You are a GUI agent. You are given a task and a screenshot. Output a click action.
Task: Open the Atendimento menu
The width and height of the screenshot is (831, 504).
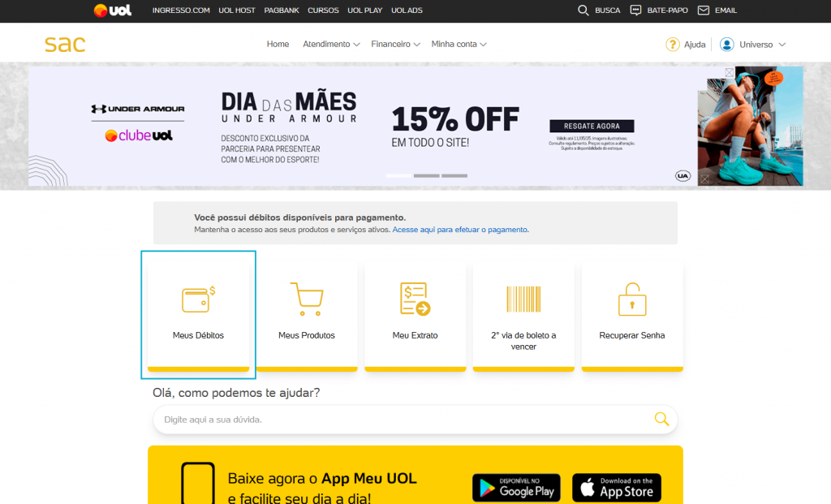[326, 44]
